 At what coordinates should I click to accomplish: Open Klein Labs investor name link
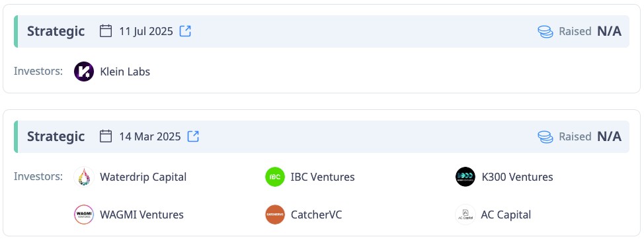tap(125, 72)
